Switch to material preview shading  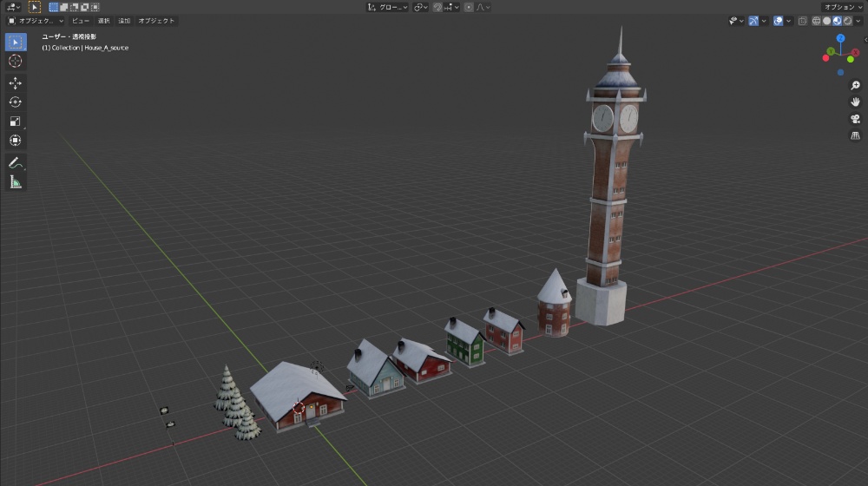837,21
